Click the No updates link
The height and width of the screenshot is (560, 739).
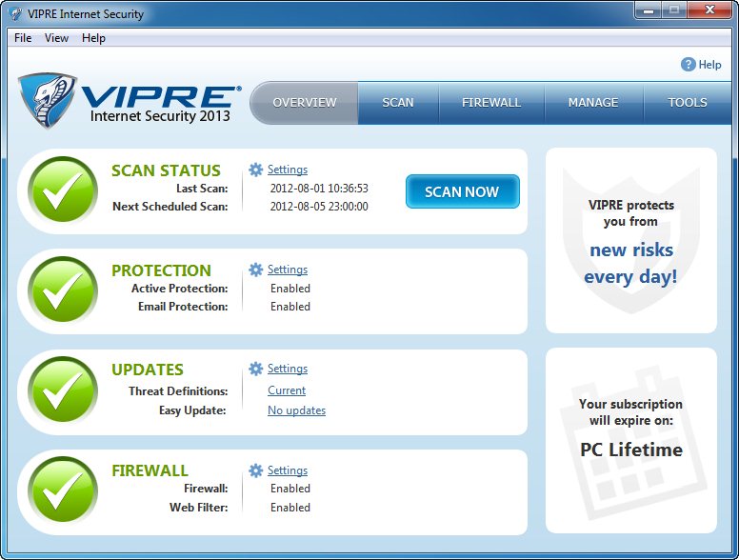(x=296, y=410)
